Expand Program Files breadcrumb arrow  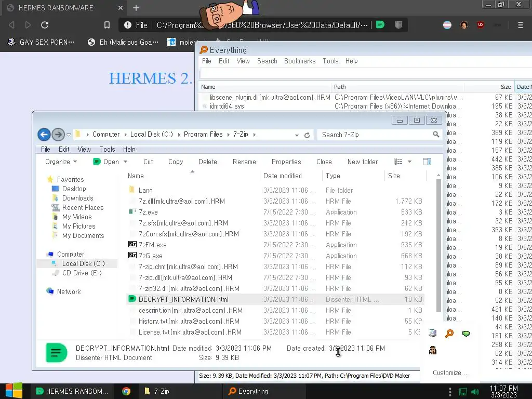228,135
